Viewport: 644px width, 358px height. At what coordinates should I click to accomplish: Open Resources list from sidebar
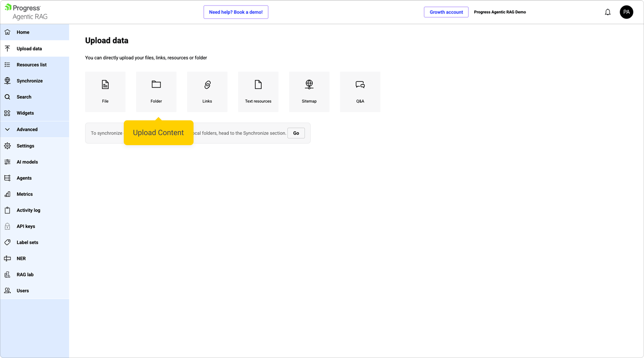(x=32, y=65)
